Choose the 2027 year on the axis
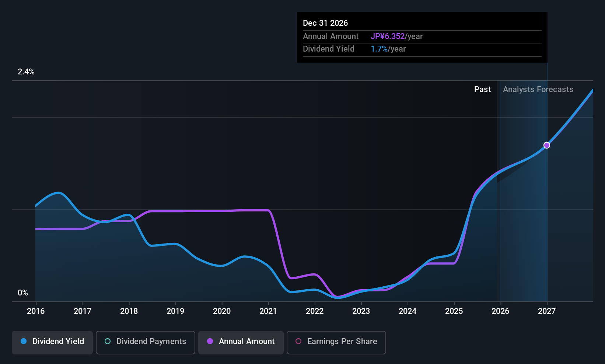The width and height of the screenshot is (605, 364). (x=547, y=311)
